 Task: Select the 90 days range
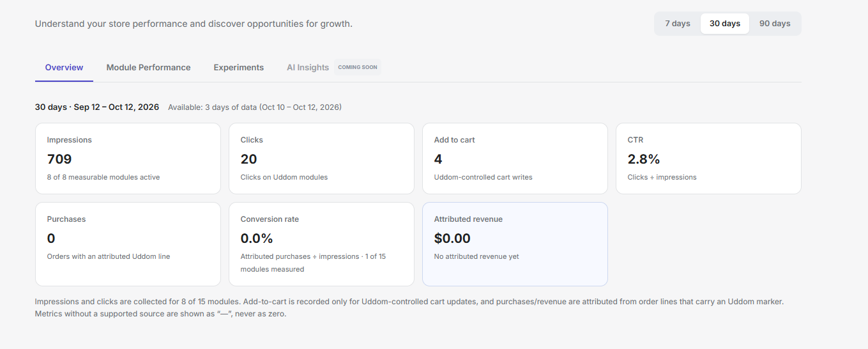tap(774, 24)
